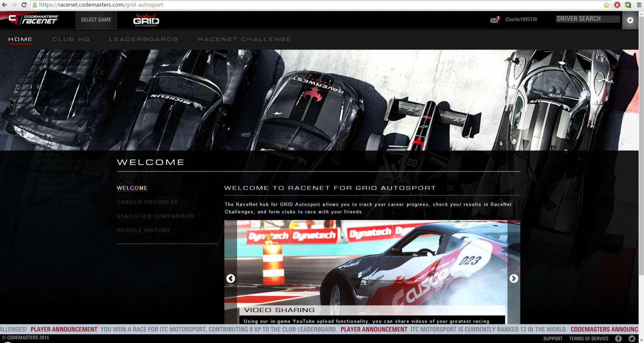Image resolution: width=644 pixels, height=343 pixels.
Task: Click into the Driver Search field
Action: (588, 19)
